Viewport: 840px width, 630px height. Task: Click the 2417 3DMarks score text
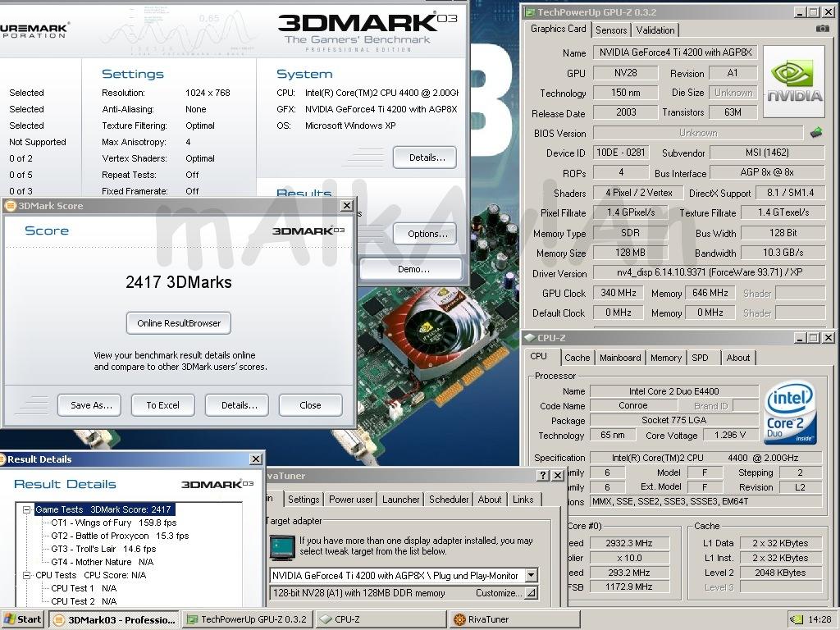pyautogui.click(x=178, y=282)
